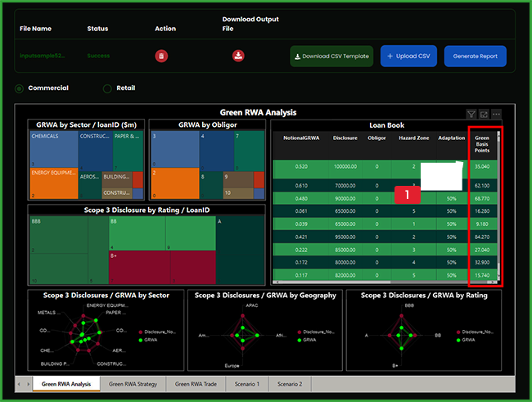Screen dimensions: 532x402
Task: Select the orange ENERGY EQUIPME... treemap block
Action: [x=54, y=183]
